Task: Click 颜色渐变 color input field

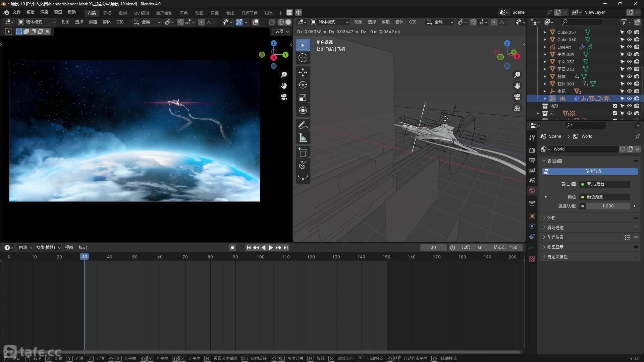Action: pos(605,197)
